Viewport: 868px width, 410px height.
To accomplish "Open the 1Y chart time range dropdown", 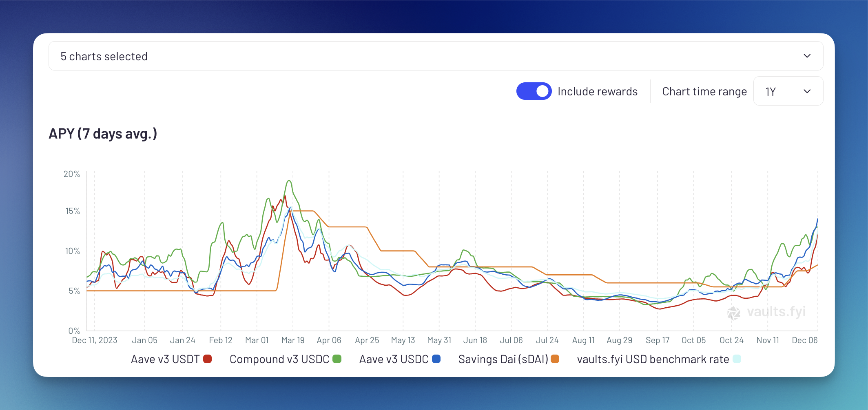I will tap(788, 91).
